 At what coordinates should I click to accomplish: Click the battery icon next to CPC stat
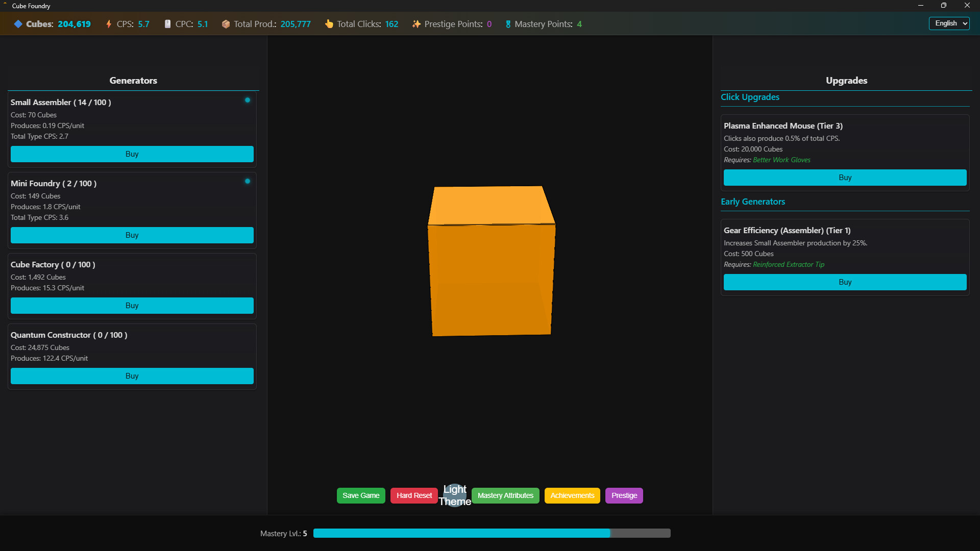(168, 23)
